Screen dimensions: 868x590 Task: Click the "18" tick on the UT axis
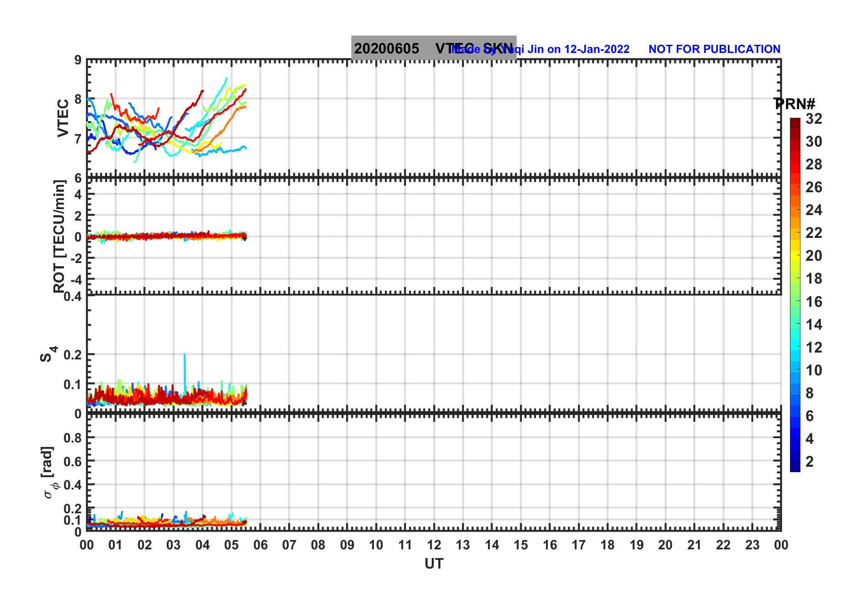click(607, 545)
